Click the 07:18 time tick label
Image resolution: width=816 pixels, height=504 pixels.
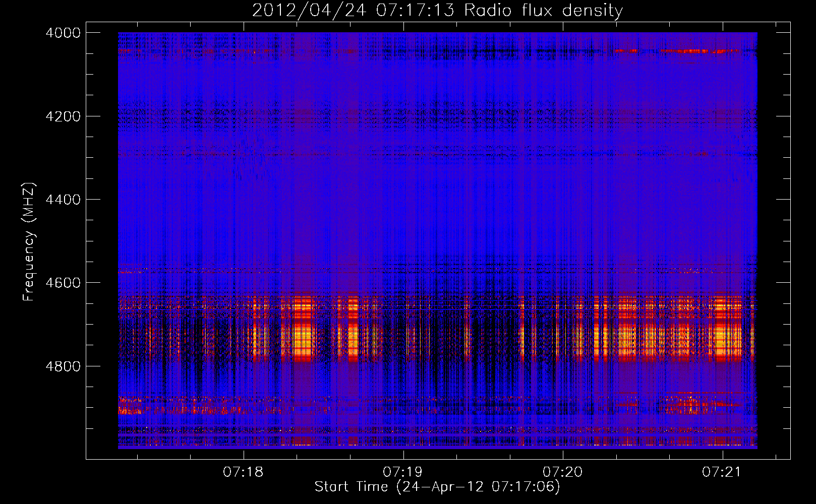(243, 472)
